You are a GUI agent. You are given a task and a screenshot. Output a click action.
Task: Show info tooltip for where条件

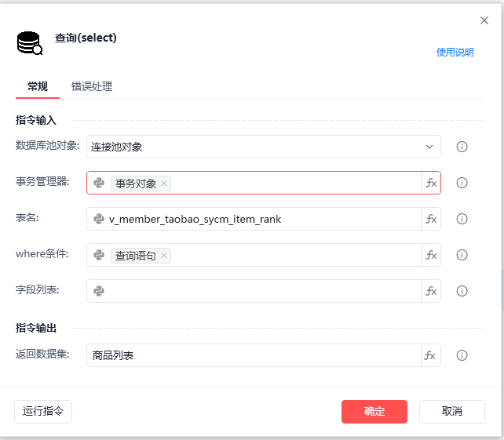[462, 255]
